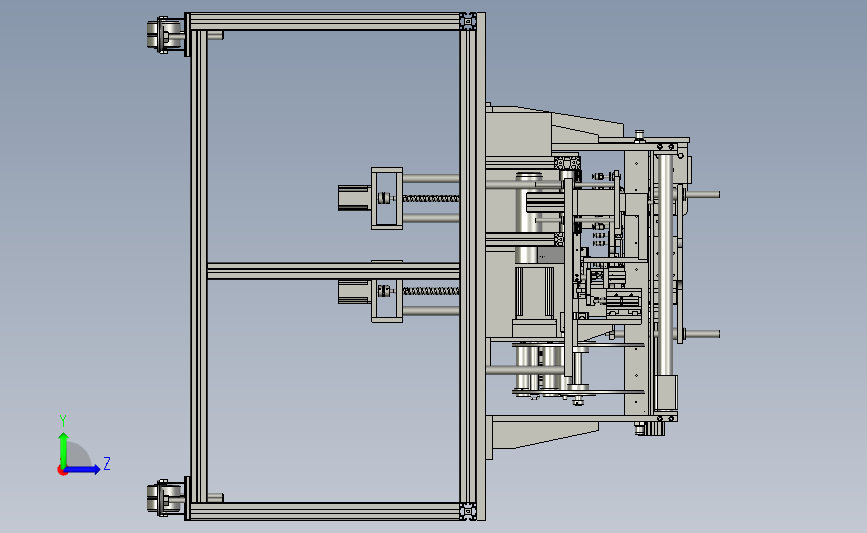Select the upper motor on the lead screw assembly
867x533 pixels.
pos(354,198)
